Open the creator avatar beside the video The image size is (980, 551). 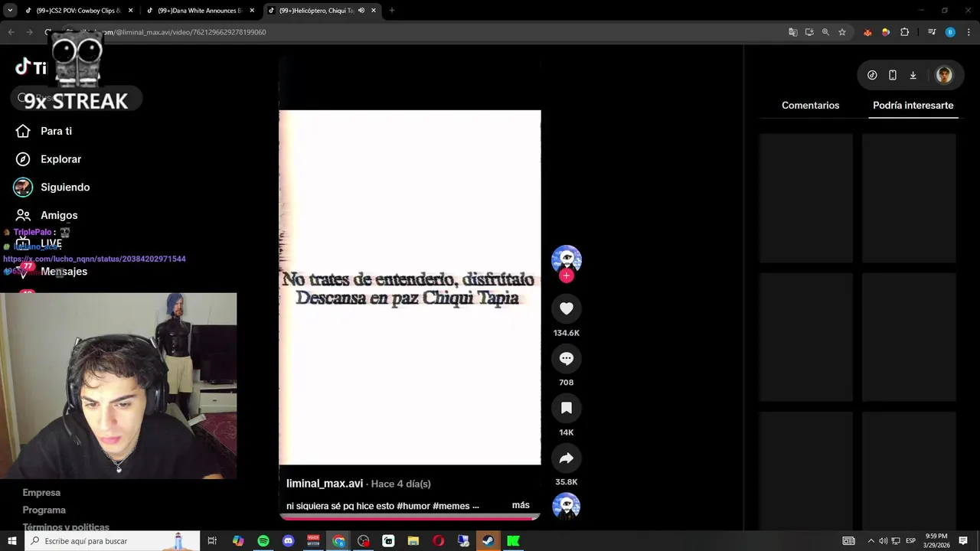pyautogui.click(x=567, y=259)
